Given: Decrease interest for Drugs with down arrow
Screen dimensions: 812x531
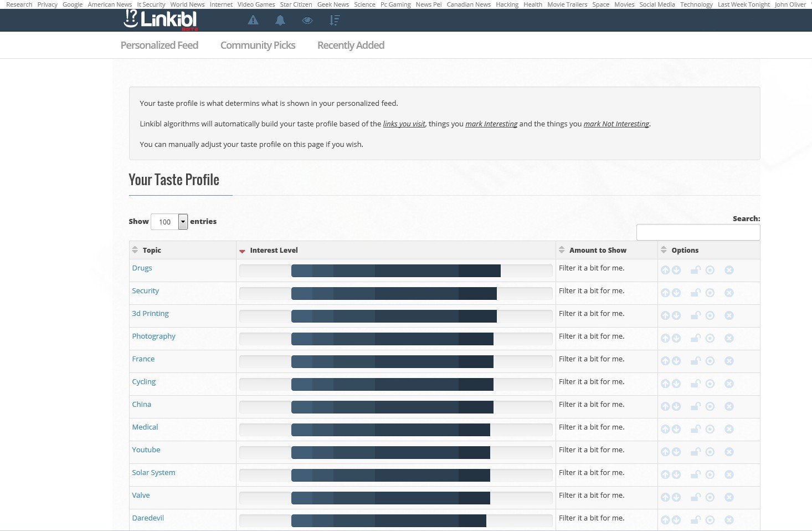Looking at the screenshot, I should click(676, 270).
